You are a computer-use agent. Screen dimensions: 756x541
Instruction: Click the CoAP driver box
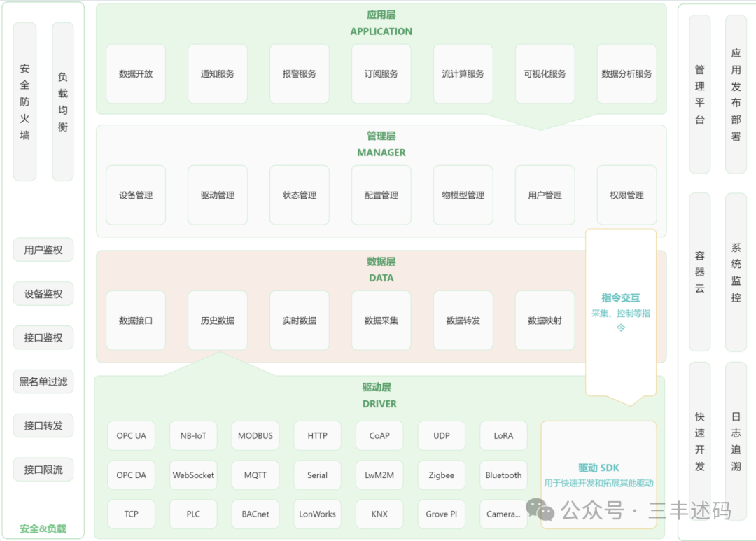click(379, 435)
